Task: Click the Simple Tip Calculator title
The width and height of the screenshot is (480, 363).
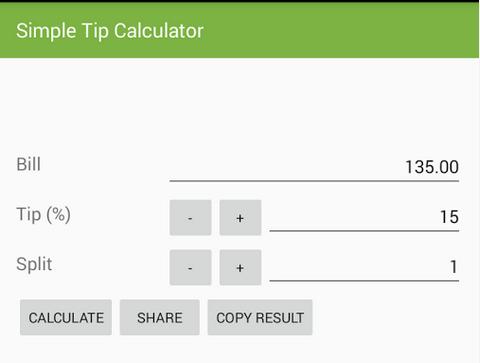Action: [x=110, y=31]
